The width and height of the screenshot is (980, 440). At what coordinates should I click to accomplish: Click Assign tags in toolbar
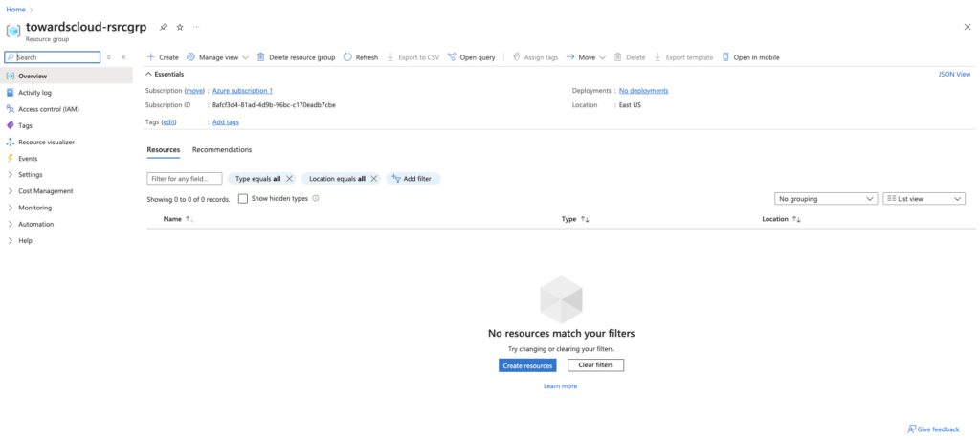point(535,57)
